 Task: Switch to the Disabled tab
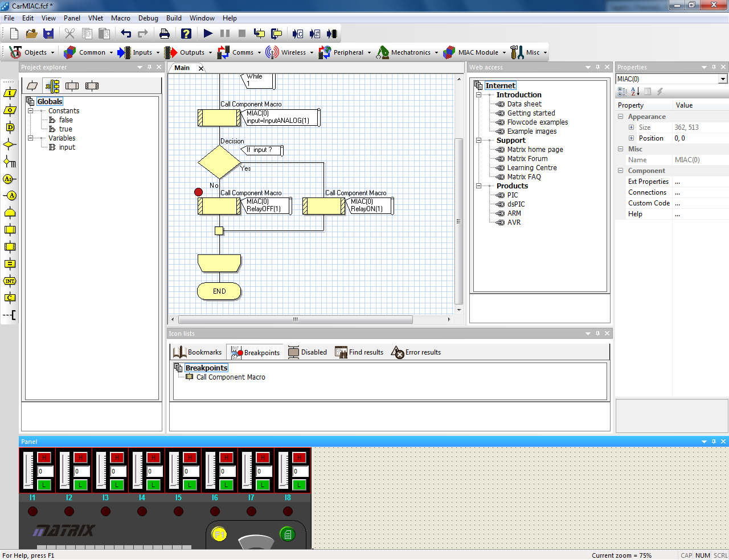tap(308, 352)
